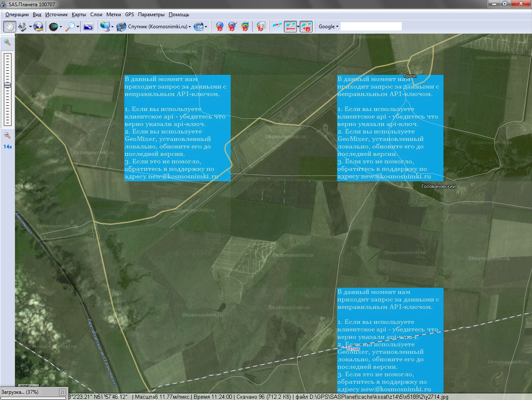Select the hand pan tool
The image size is (532, 400).
[x=10, y=27]
